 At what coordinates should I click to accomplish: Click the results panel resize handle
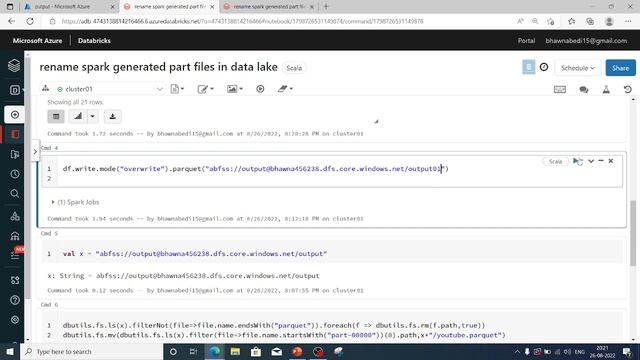(376, 121)
